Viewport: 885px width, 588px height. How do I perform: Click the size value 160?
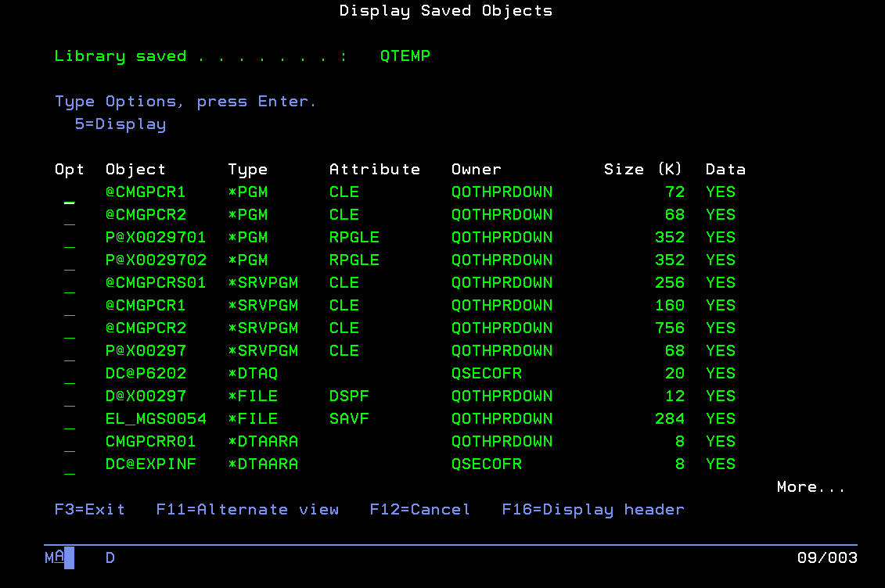click(669, 305)
